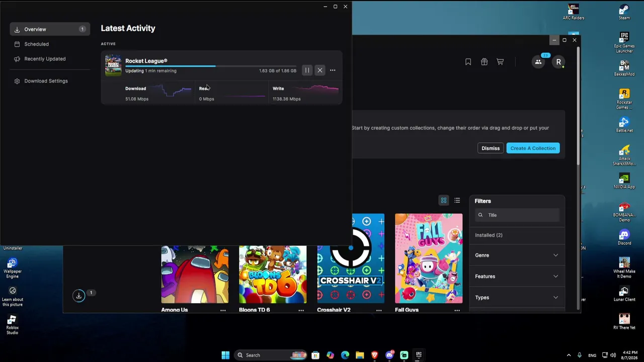This screenshot has height=362, width=644.
Task: Open the Among Us game tile
Action: pyautogui.click(x=195, y=275)
